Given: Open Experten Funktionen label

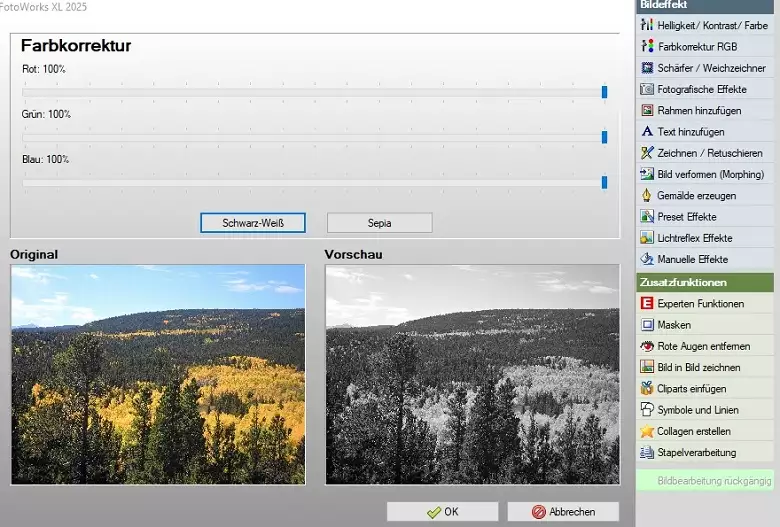Looking at the screenshot, I should coord(700,304).
